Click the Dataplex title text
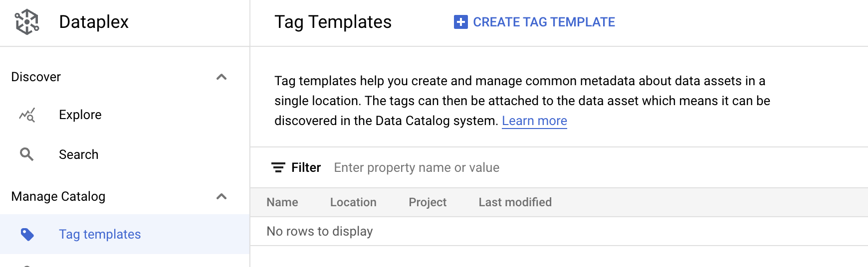The image size is (868, 267). tap(94, 22)
